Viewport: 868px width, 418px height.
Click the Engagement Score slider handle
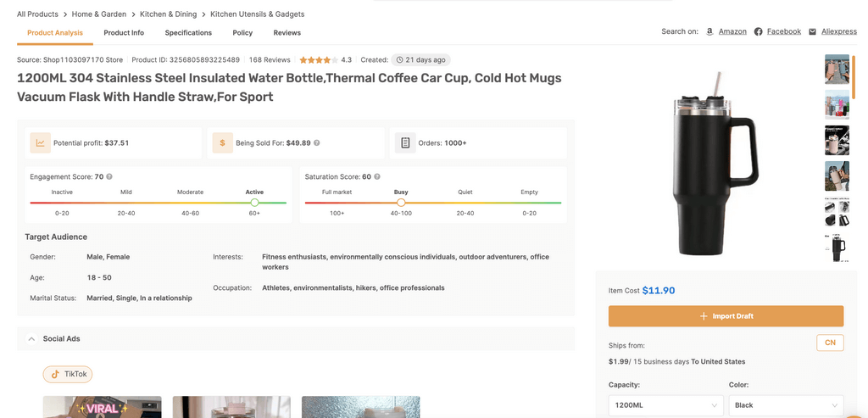point(254,203)
